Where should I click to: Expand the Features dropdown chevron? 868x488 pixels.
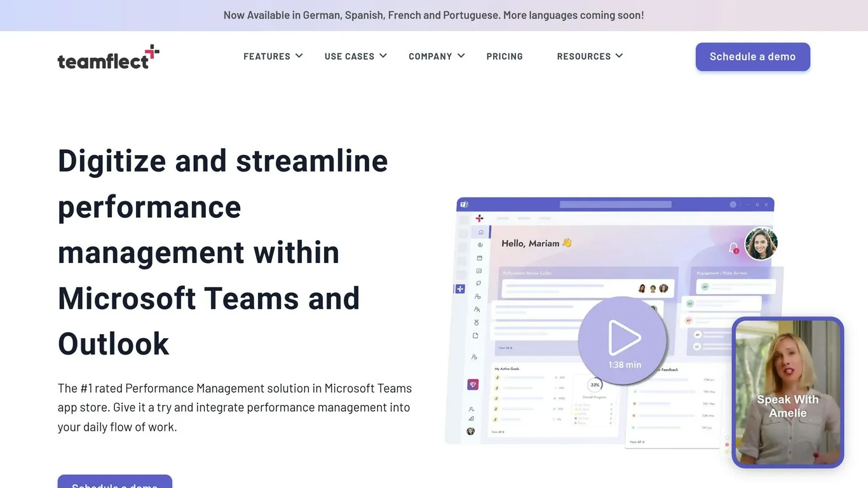tap(299, 56)
